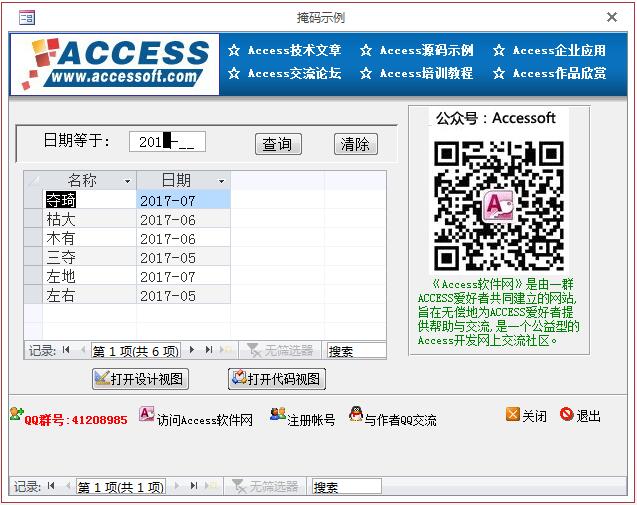637x505 pixels.
Task: Click 无筛选器 indicator in subform navigator
Action: point(280,350)
